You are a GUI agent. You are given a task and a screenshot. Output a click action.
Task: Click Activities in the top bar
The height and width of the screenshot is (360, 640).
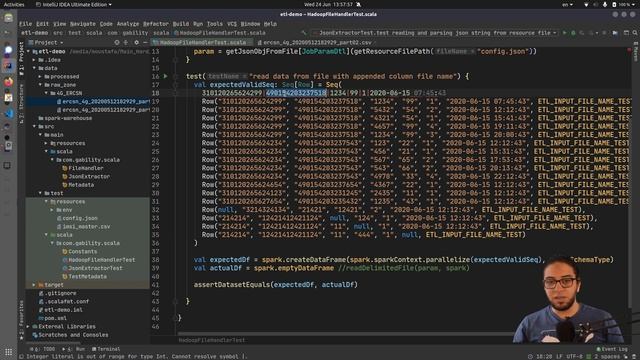click(x=14, y=4)
